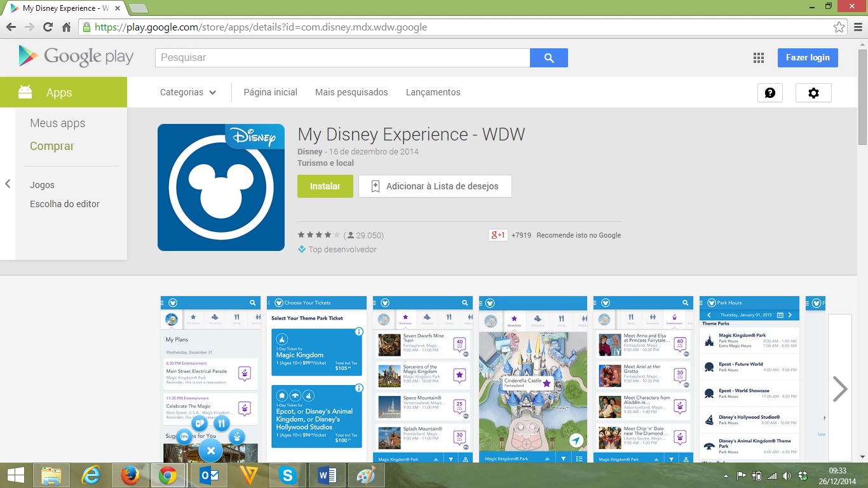Open the Google apps grid icon
The image size is (868, 488).
click(x=758, y=58)
